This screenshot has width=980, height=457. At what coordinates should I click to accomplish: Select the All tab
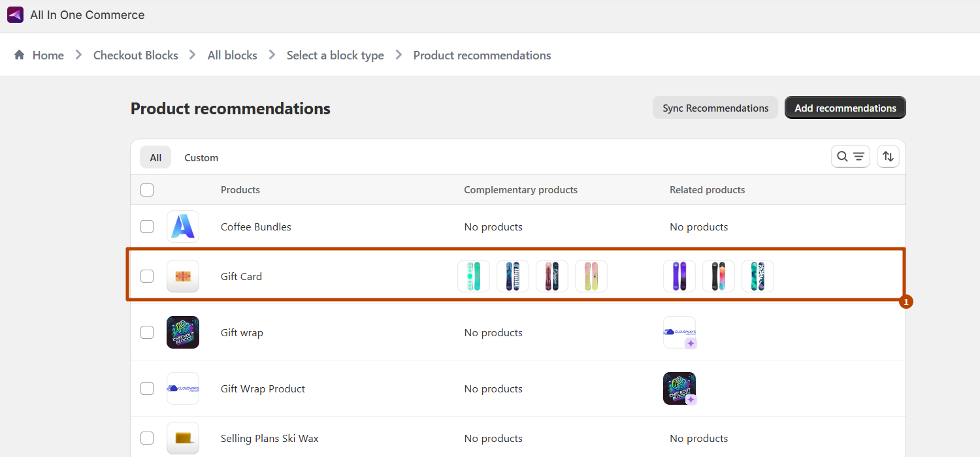coord(155,157)
